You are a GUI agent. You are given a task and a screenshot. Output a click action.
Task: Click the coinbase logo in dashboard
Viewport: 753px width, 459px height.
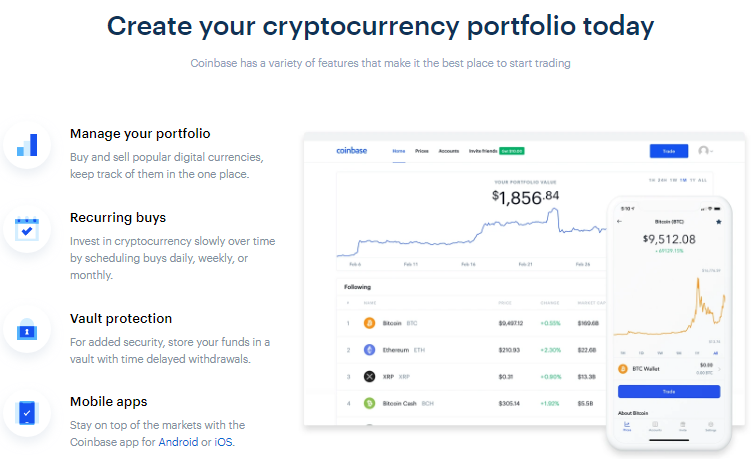352,151
